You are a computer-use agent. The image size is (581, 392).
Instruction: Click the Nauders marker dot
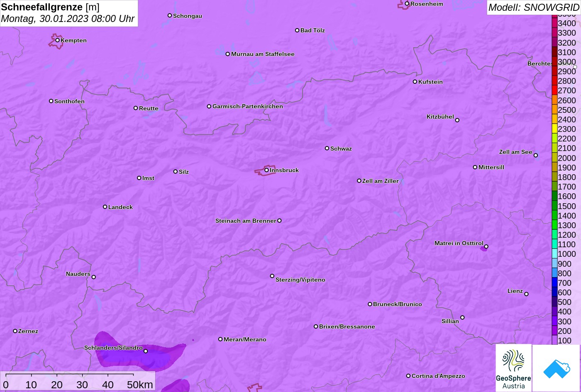93,277
